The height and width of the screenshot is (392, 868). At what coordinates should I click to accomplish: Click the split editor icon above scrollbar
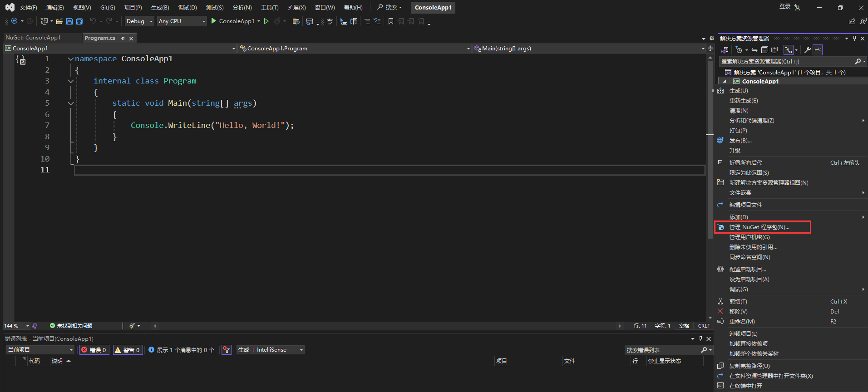pos(710,48)
